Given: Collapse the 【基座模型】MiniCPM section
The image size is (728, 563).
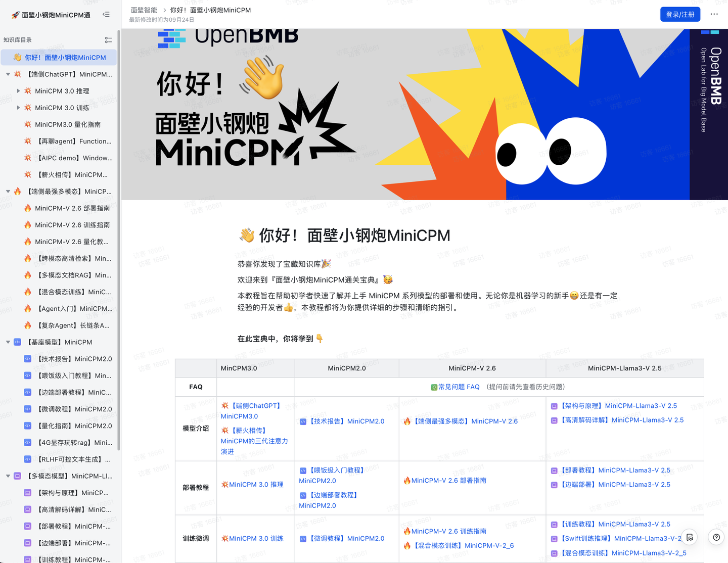Looking at the screenshot, I should (x=8, y=342).
